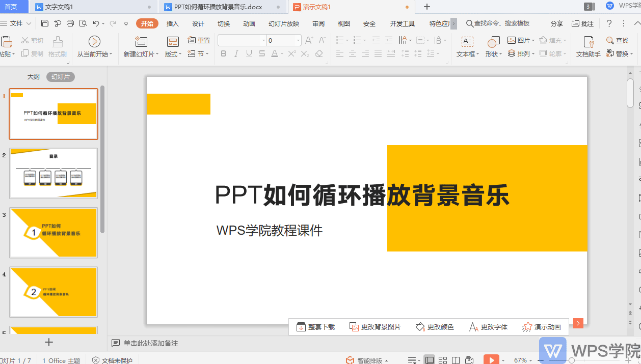This screenshot has width=641, height=364.
Task: Expand the 智能排版 smart layout menu
Action: point(367,360)
